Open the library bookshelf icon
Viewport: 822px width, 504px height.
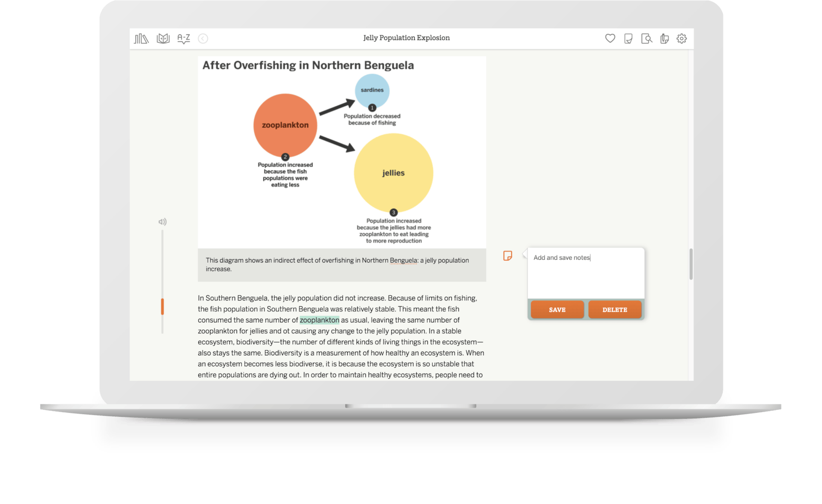(x=141, y=39)
